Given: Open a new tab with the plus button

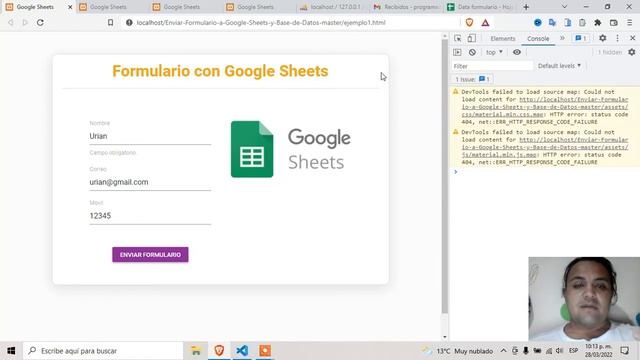Looking at the screenshot, I should click(x=526, y=7).
